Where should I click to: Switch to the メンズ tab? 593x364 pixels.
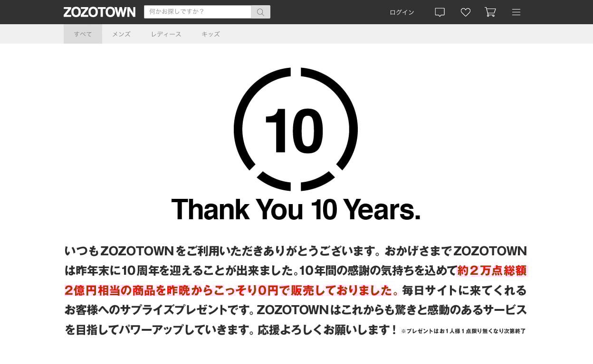(x=121, y=34)
